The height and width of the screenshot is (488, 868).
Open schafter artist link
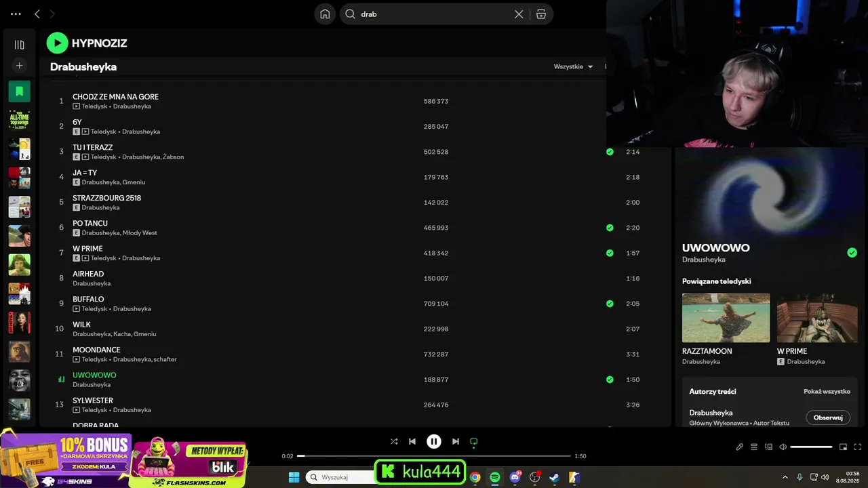pos(165,360)
